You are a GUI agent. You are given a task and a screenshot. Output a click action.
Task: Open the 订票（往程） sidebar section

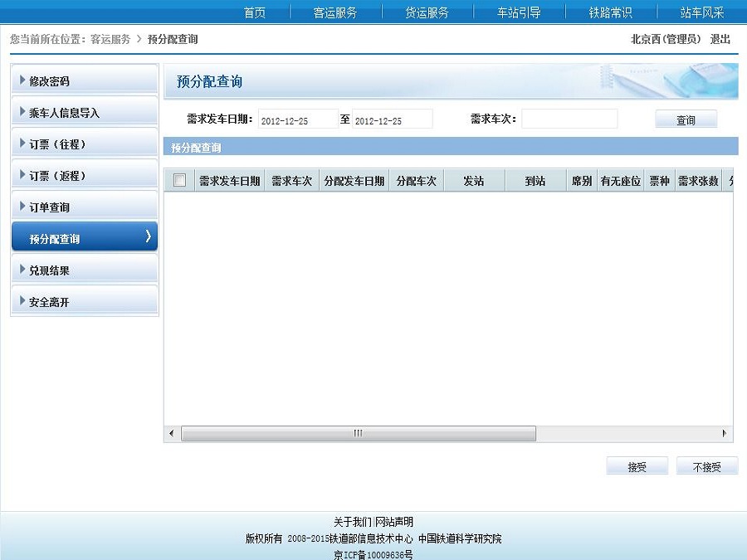[x=57, y=144]
